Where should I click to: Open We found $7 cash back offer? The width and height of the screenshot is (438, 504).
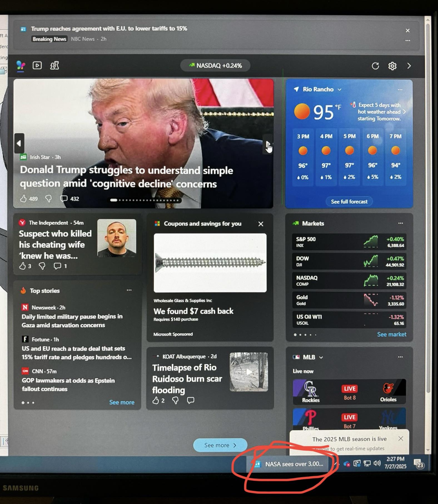pos(193,311)
